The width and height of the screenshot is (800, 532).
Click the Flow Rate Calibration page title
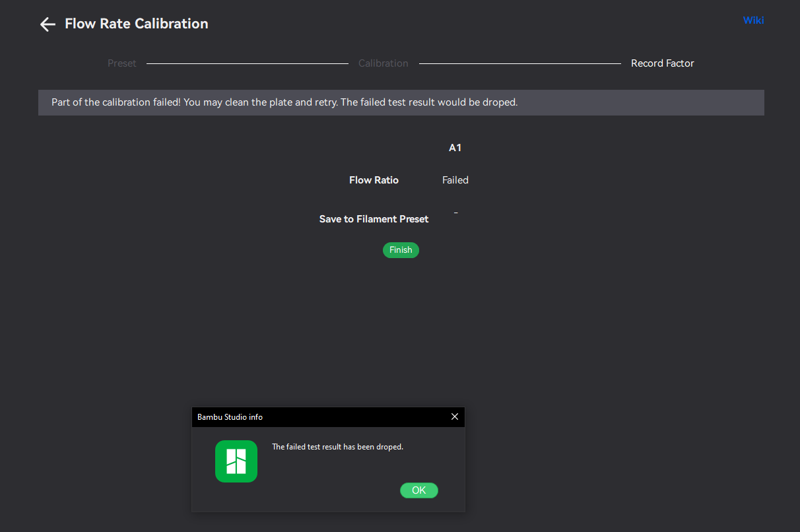click(136, 24)
